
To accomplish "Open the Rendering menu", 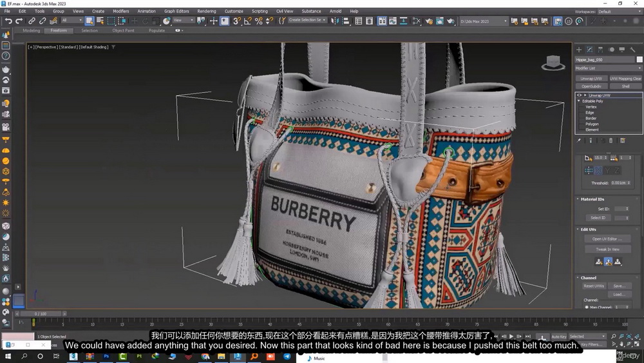I will point(207,11).
